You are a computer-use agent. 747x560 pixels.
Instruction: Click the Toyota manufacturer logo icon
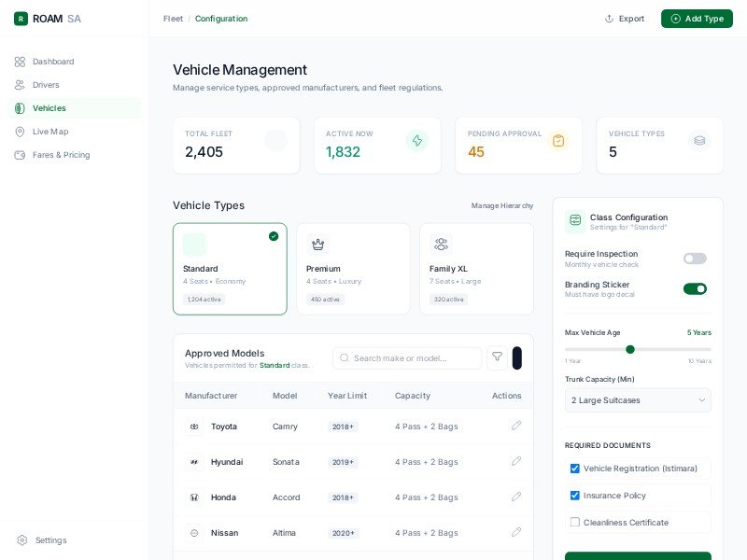point(194,427)
